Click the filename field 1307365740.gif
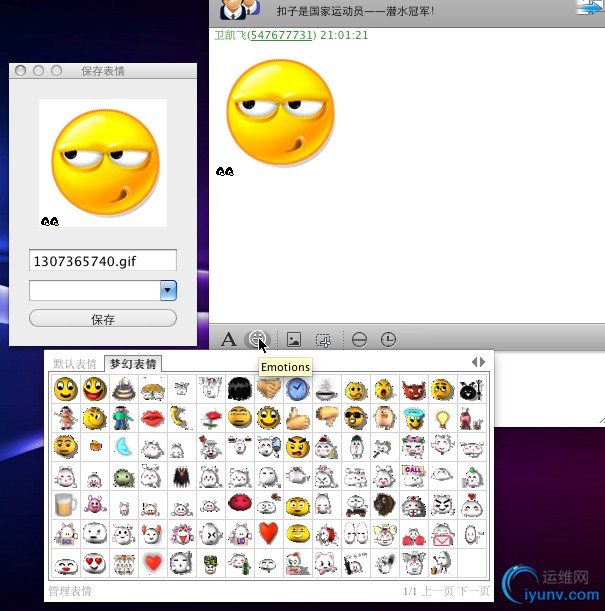This screenshot has height=611, width=605. 103,260
